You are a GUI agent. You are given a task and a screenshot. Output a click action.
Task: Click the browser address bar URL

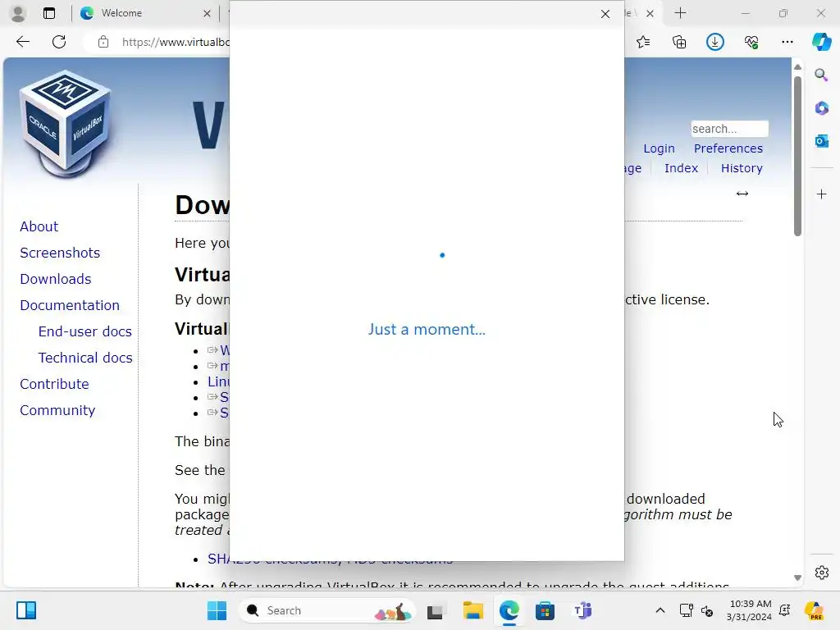pos(176,42)
